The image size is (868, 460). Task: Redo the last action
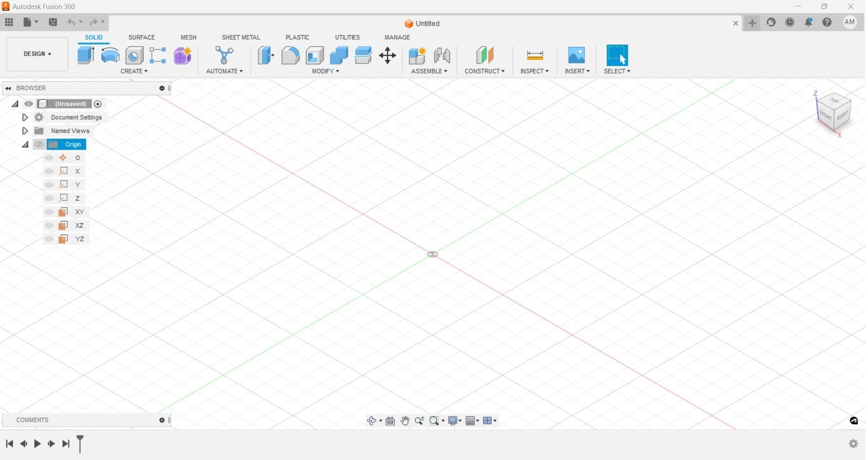(x=94, y=22)
